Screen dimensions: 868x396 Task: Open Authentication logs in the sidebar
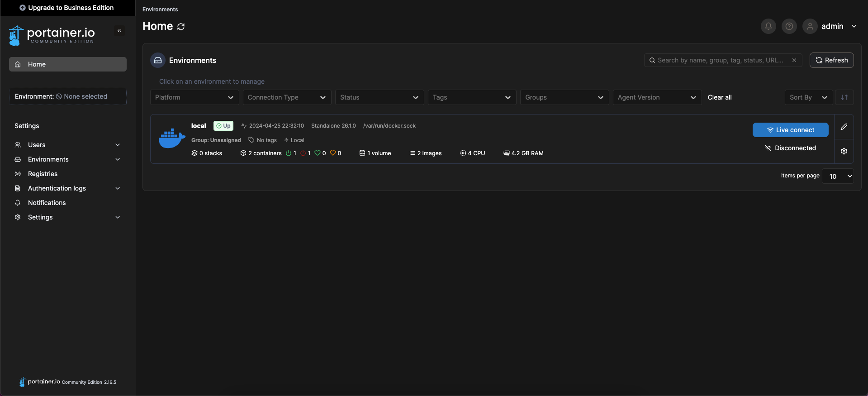click(x=68, y=188)
